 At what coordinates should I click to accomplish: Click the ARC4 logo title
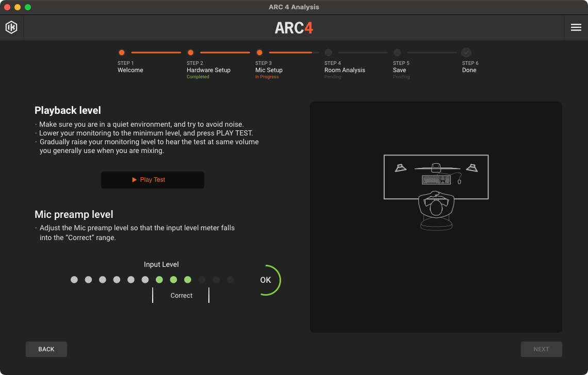294,28
